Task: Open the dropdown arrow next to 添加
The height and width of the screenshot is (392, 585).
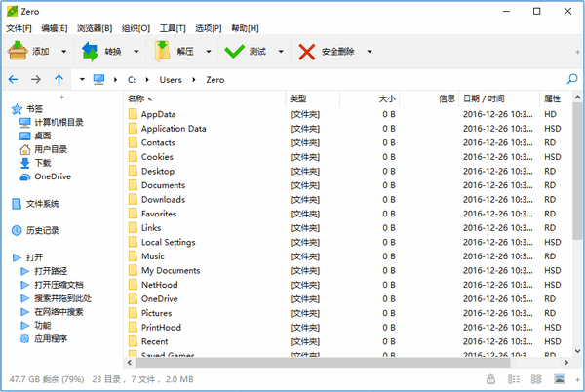Action: pyautogui.click(x=64, y=51)
